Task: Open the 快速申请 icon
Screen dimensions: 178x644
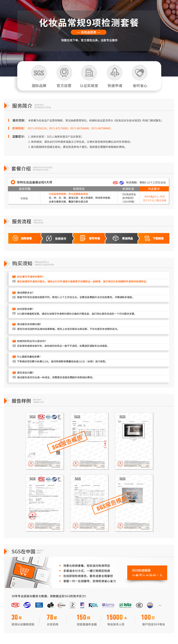Action: click(115, 73)
